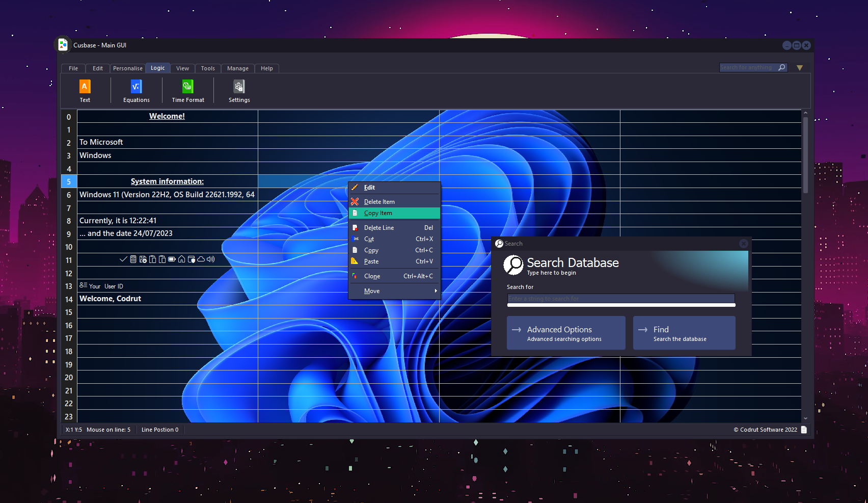868x503 pixels.
Task: Choose Delete Line in the context menu
Action: [394, 228]
